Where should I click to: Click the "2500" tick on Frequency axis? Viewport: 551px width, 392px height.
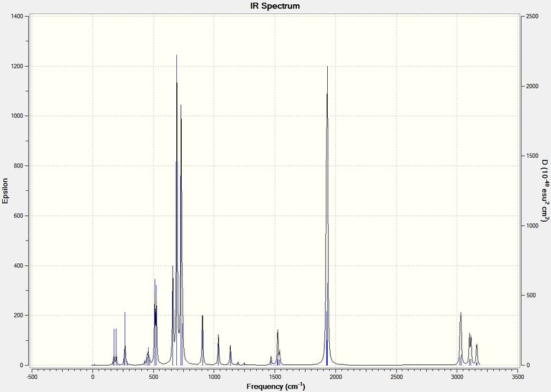click(397, 377)
